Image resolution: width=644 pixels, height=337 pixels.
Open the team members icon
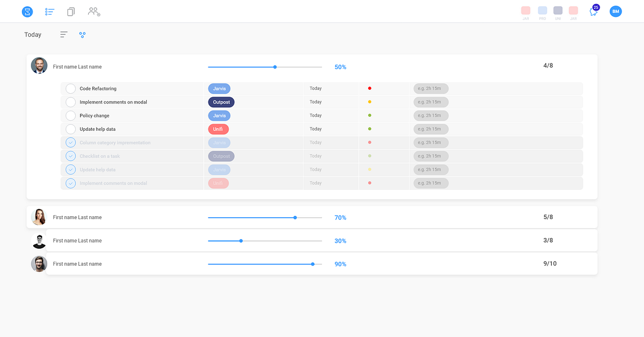click(94, 12)
